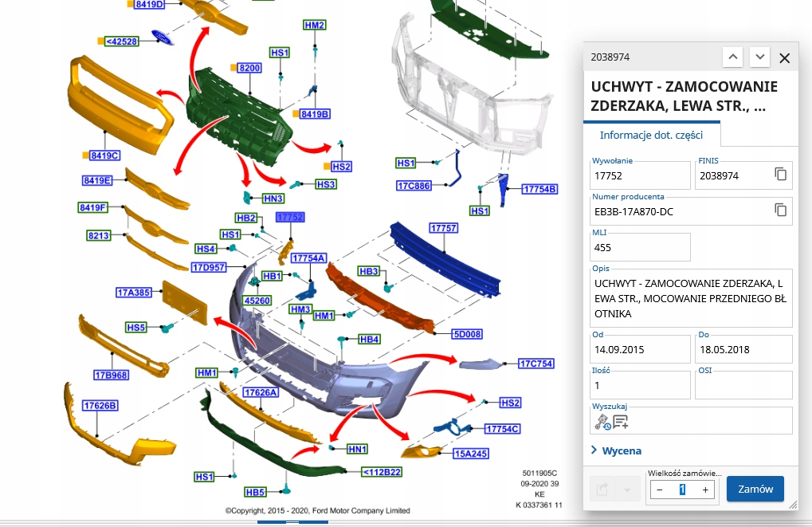Select callout 17754B bracket
Image resolution: width=812 pixels, height=527 pixels.
[539, 189]
